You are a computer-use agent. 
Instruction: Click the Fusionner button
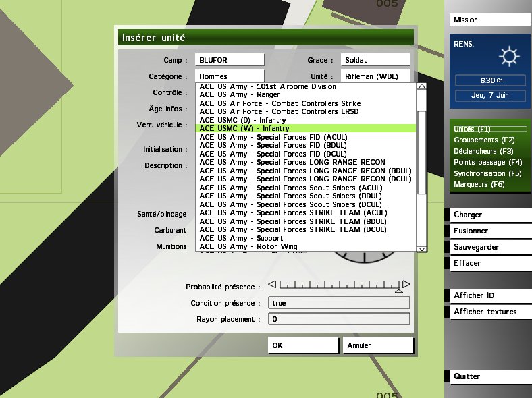[491, 231]
